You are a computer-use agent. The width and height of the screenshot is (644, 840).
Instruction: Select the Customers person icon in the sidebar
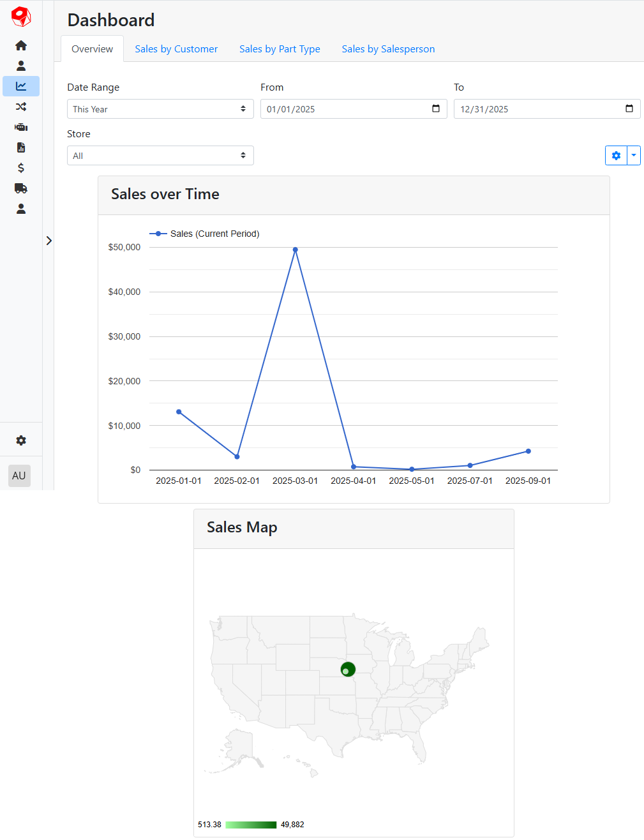click(21, 65)
